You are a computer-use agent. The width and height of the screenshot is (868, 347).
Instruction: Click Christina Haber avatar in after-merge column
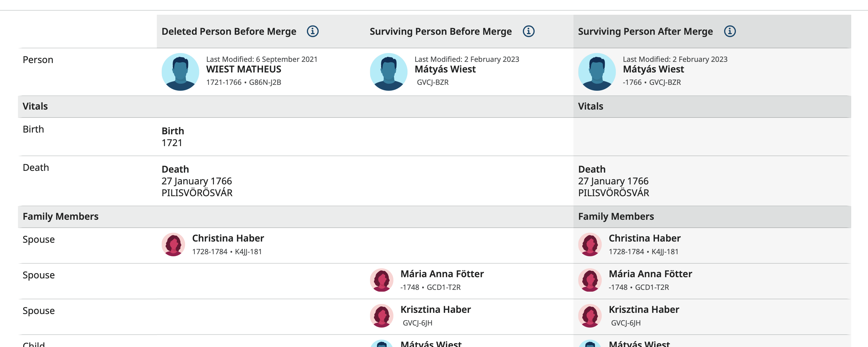tap(590, 244)
